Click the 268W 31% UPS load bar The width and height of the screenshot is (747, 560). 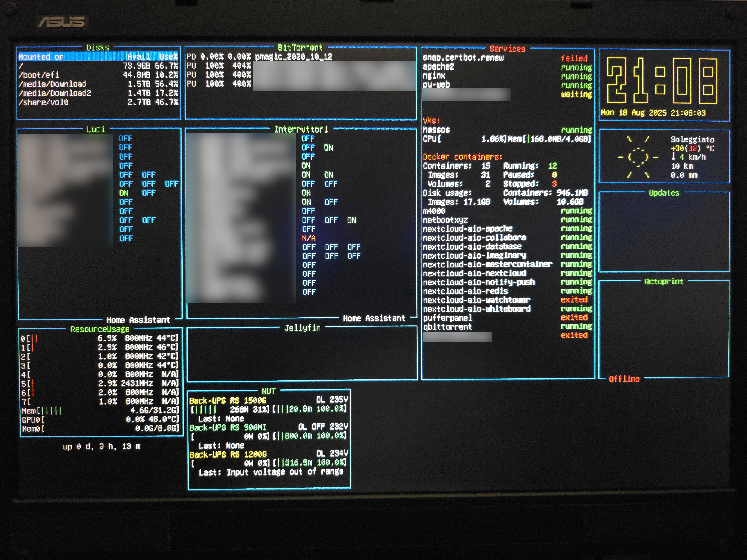pos(230,409)
